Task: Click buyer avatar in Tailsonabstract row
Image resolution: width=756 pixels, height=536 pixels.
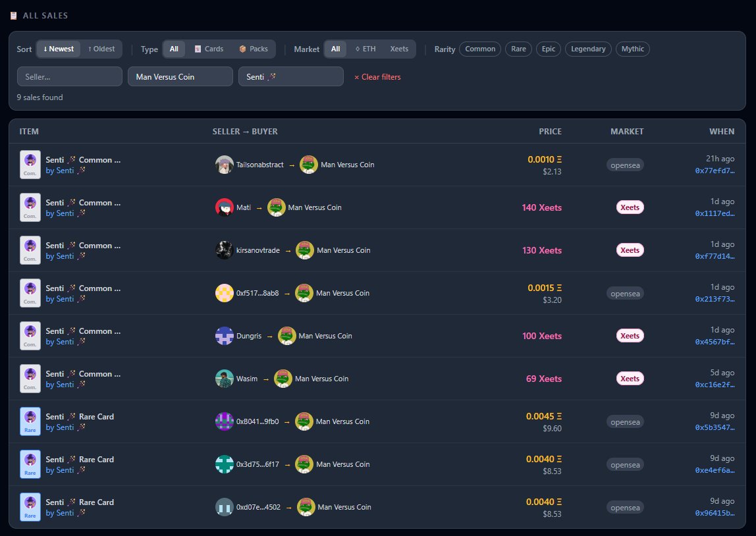Action: coord(309,165)
